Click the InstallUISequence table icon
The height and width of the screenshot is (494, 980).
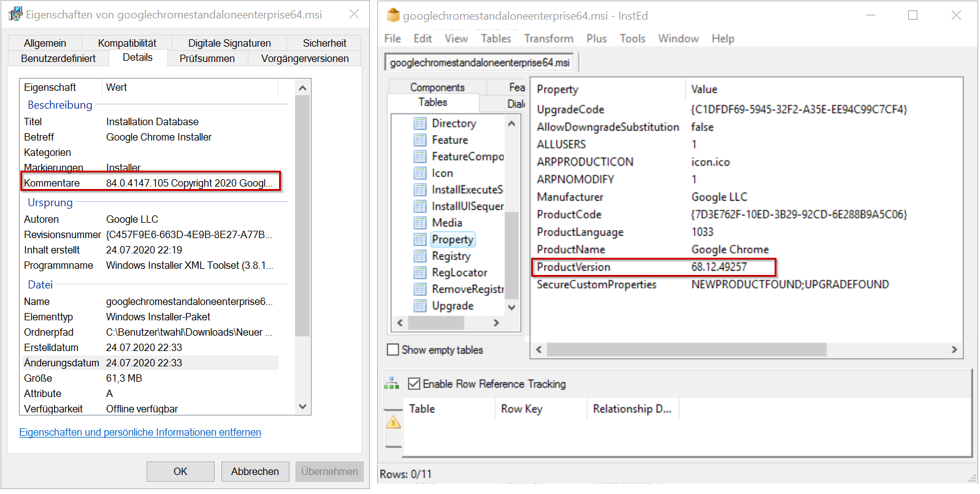[420, 206]
